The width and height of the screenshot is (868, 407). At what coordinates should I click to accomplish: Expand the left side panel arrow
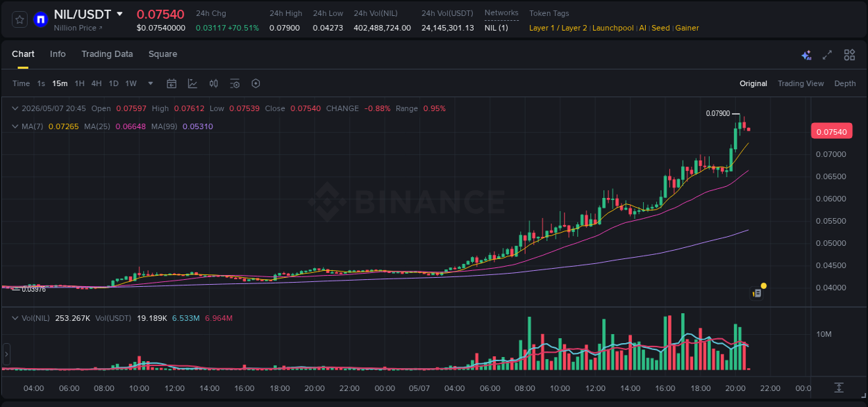tap(6, 354)
